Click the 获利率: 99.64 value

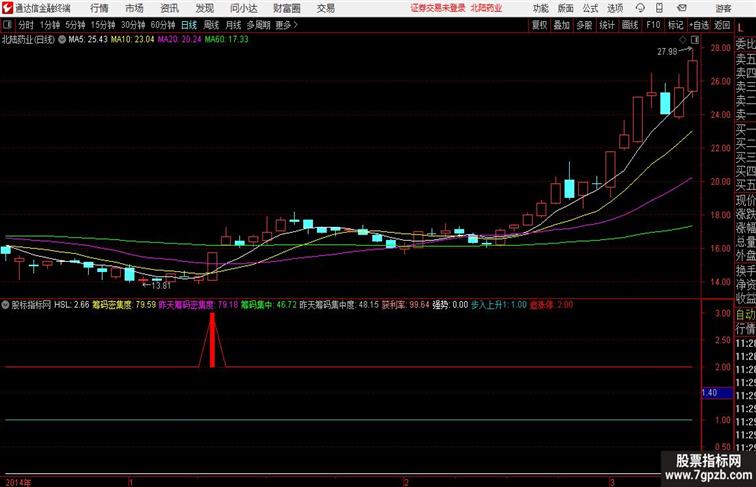(405, 305)
